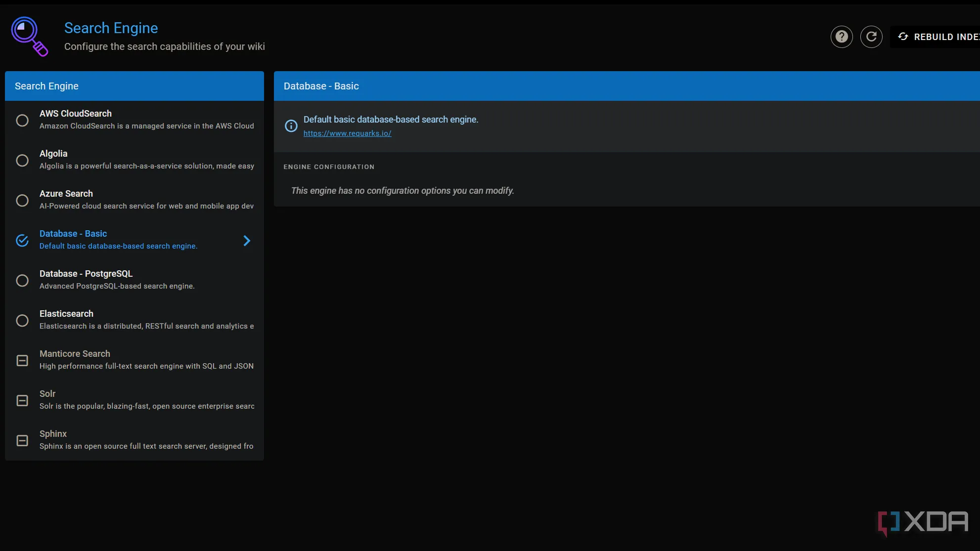The image size is (980, 551).
Task: Click the circular refresh icon
Action: coord(871,37)
